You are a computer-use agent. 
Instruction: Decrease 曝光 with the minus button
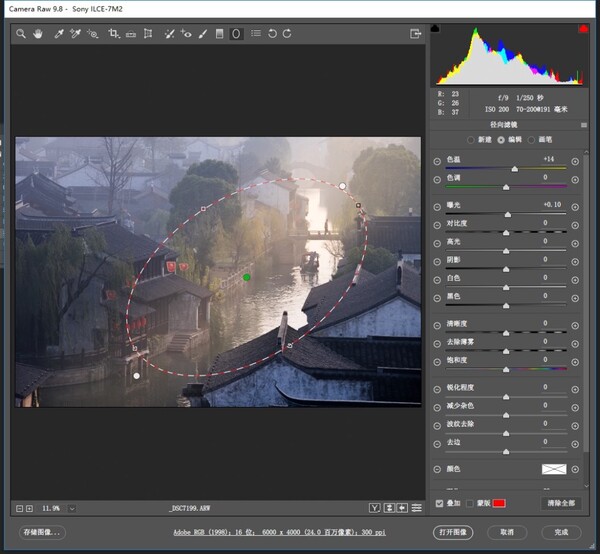(437, 207)
